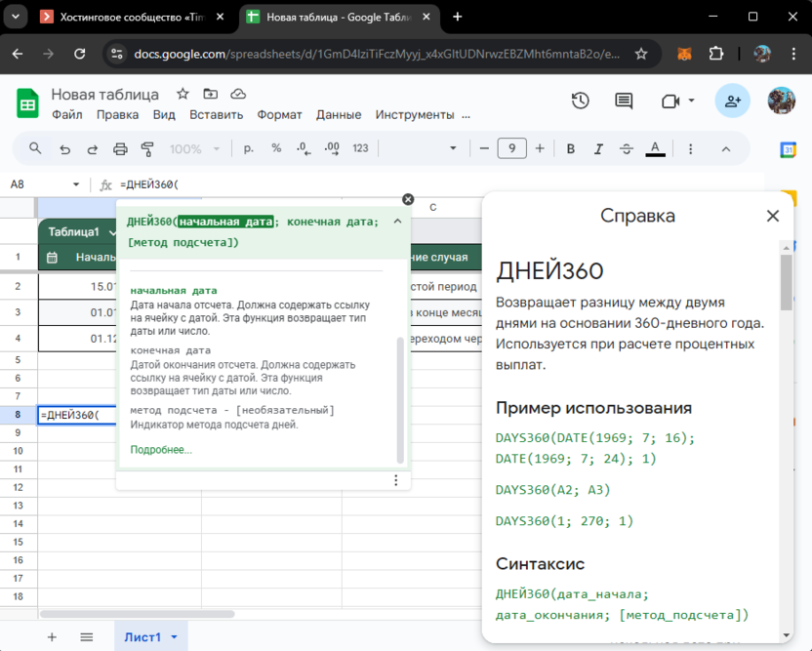Open new browser tab
Viewport: 812px width, 651px height.
(458, 17)
